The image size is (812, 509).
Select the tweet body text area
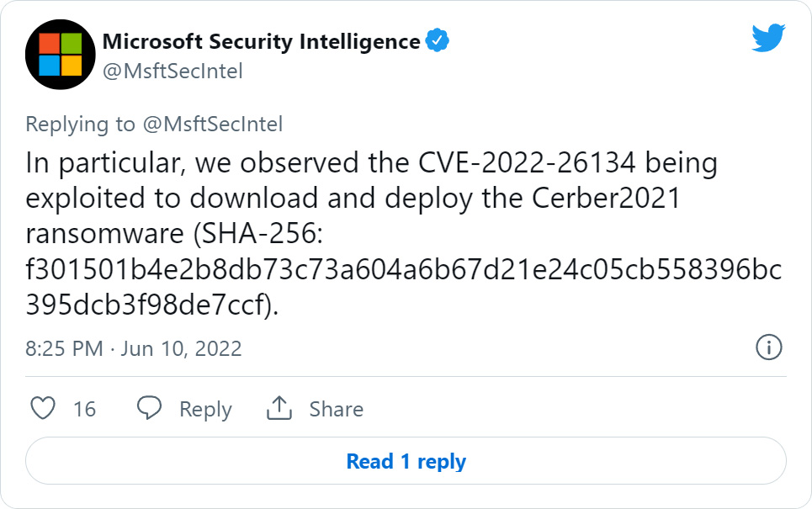point(404,231)
